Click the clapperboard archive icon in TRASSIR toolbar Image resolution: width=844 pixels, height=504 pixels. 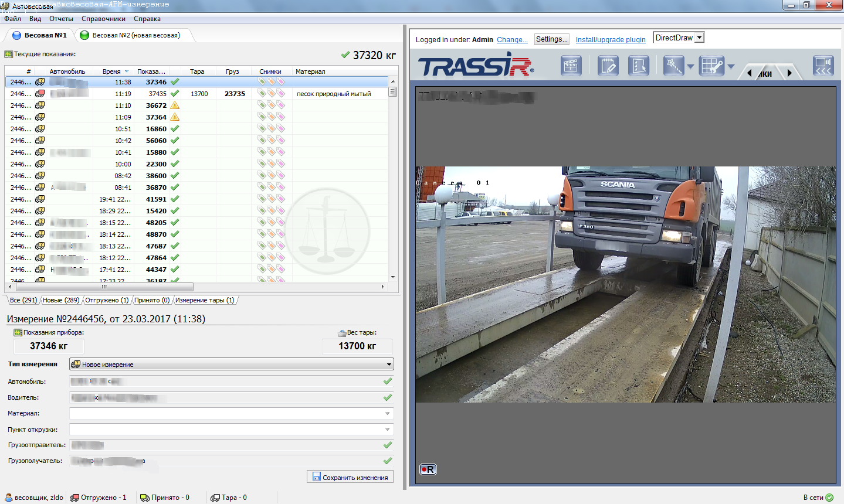coord(571,66)
